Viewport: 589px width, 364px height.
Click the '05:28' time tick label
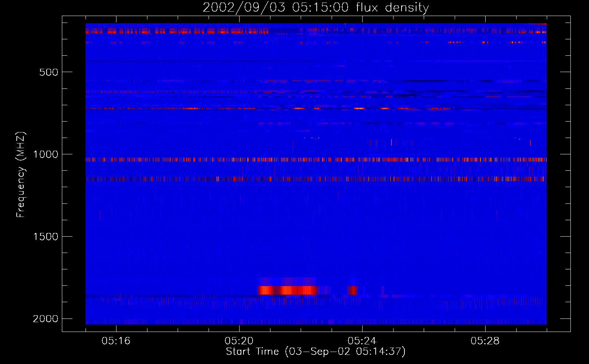pyautogui.click(x=485, y=341)
